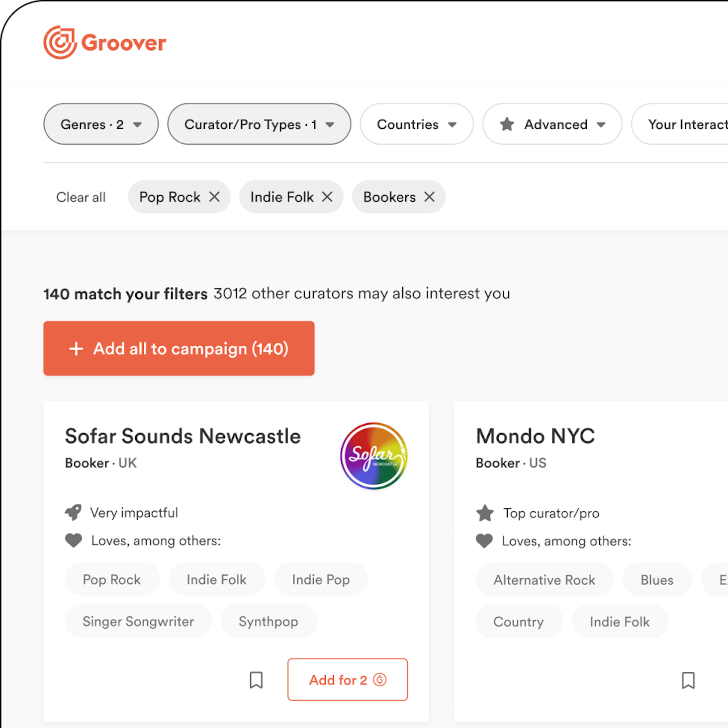Click 'Very impactful' text
Image resolution: width=728 pixels, height=728 pixels.
click(134, 513)
